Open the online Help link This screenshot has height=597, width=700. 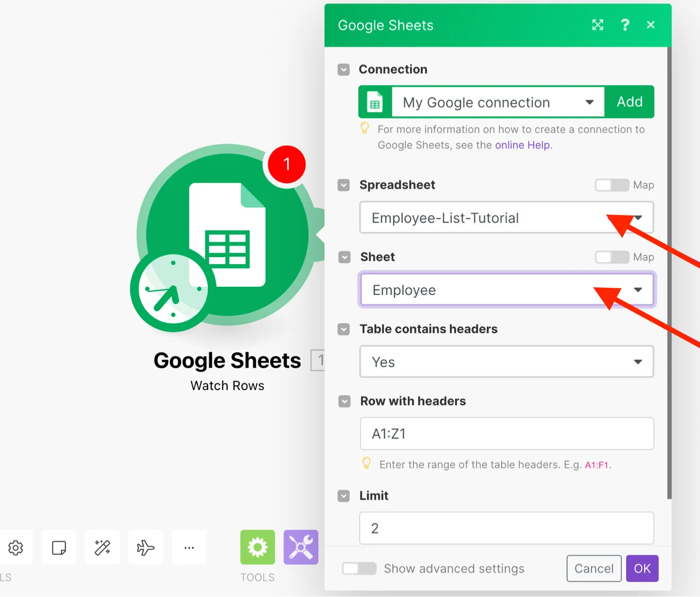[522, 145]
